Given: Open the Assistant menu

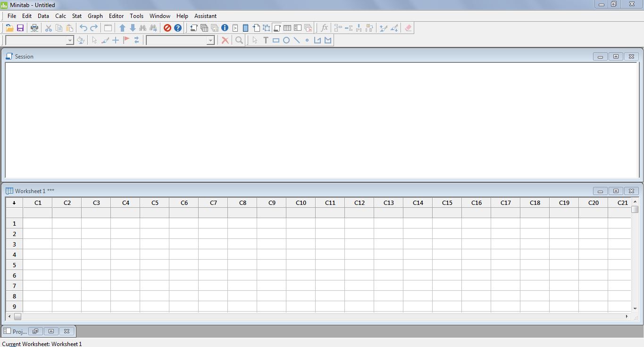Looking at the screenshot, I should pyautogui.click(x=205, y=16).
